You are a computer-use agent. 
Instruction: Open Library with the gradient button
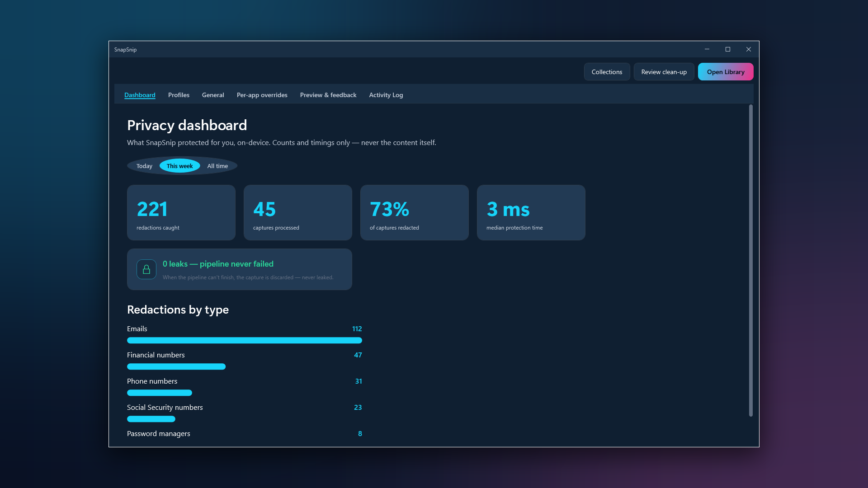pos(726,72)
